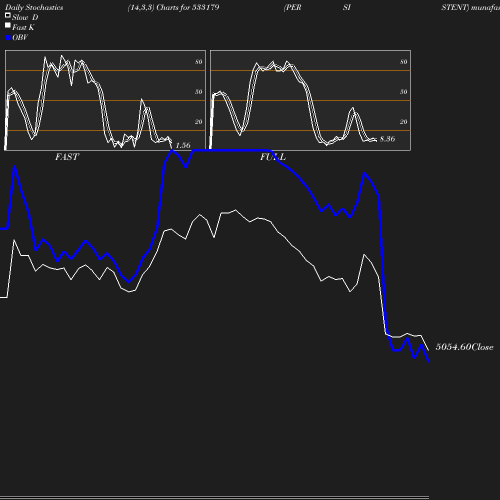Click the '5054.60Close' price label
500x500 pixels.
coord(464,347)
